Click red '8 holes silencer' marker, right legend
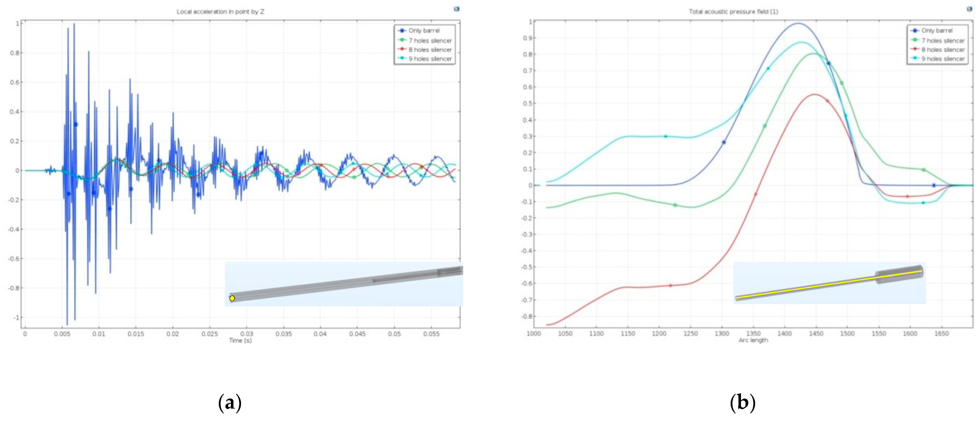The height and width of the screenshot is (421, 980). coord(915,49)
